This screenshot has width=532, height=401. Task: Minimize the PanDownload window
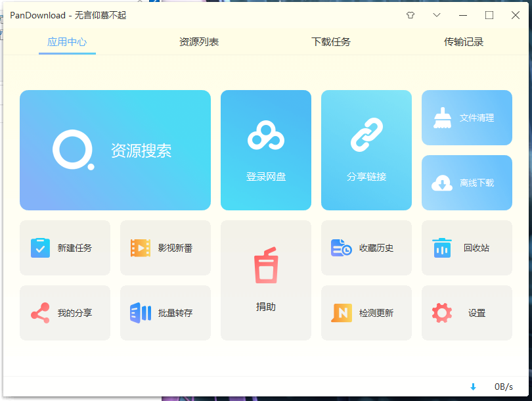point(463,15)
